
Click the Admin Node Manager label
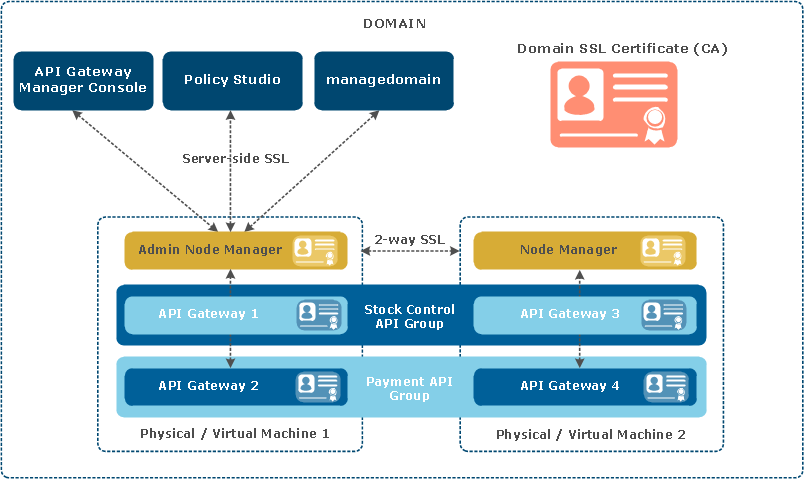click(210, 250)
